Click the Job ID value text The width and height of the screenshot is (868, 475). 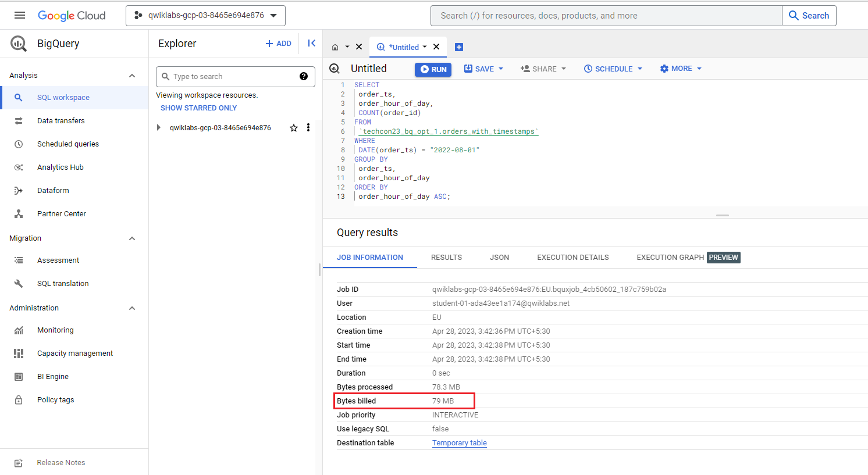(549, 290)
